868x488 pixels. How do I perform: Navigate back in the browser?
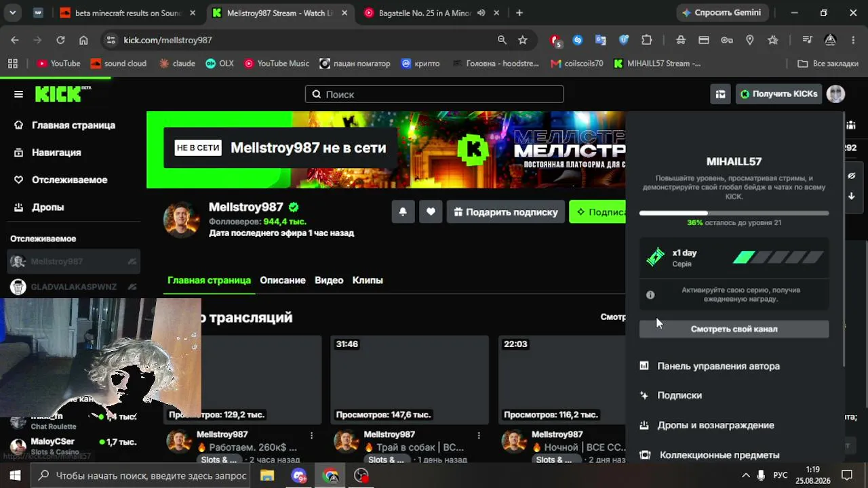pyautogui.click(x=15, y=40)
